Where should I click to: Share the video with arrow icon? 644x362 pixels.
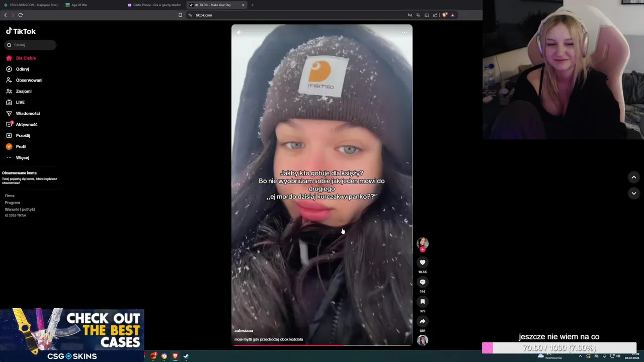(x=423, y=321)
